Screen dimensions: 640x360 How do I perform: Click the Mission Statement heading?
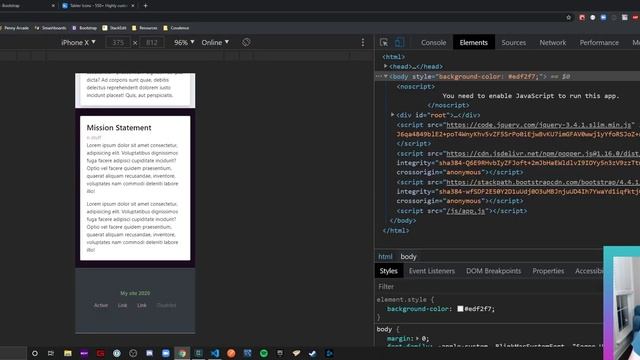pos(119,128)
